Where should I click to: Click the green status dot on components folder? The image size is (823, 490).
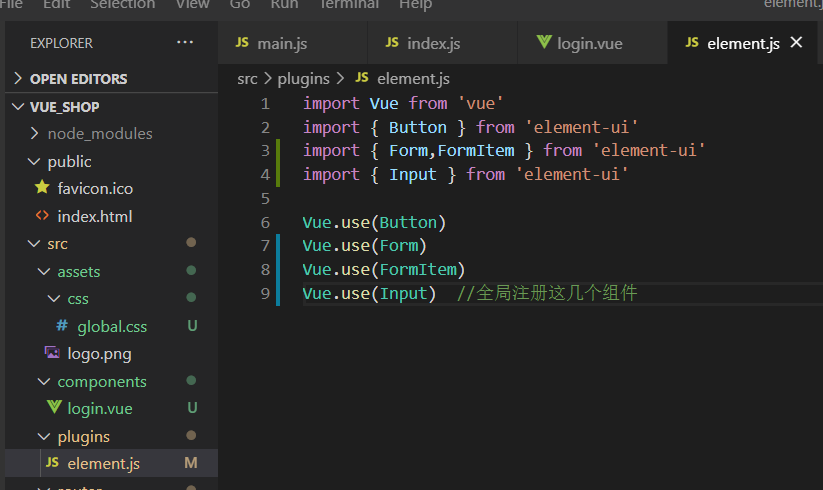[x=191, y=380]
